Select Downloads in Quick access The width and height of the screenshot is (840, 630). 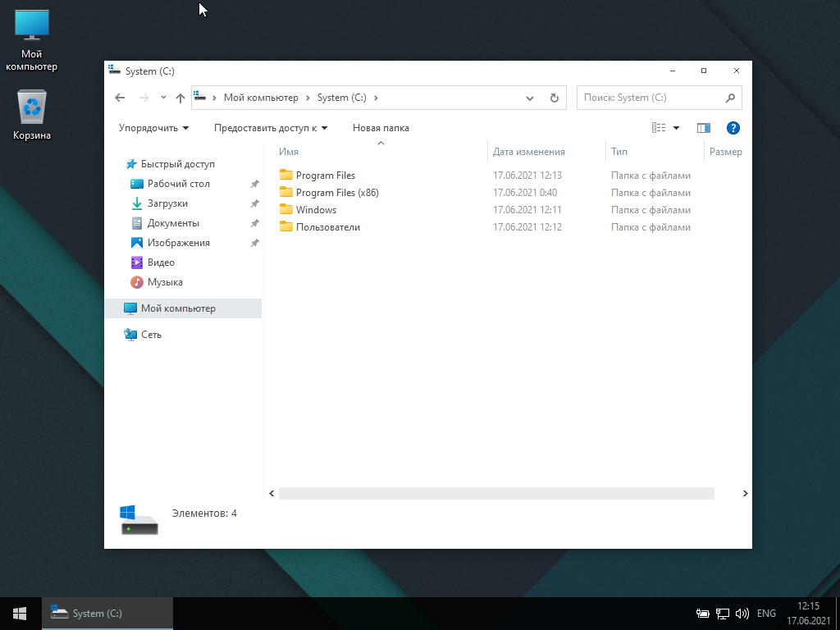[x=167, y=203]
